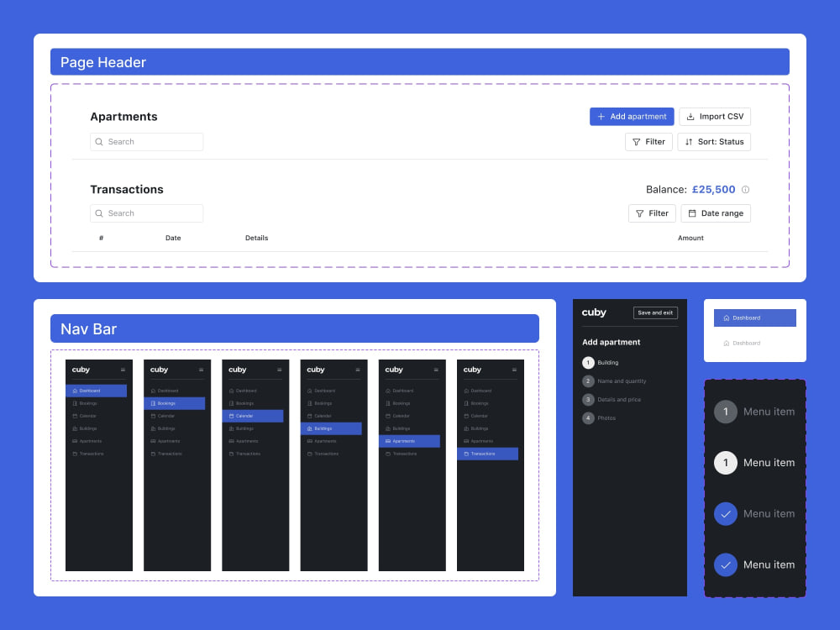840x630 pixels.
Task: Click the cuby logo in the Dashboard-highlighted nav bar
Action: [81, 370]
